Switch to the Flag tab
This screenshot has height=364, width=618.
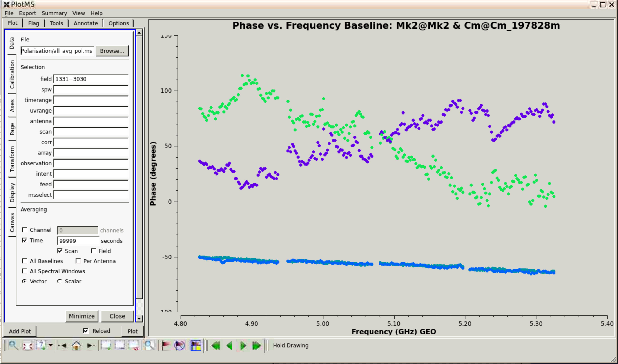(33, 23)
